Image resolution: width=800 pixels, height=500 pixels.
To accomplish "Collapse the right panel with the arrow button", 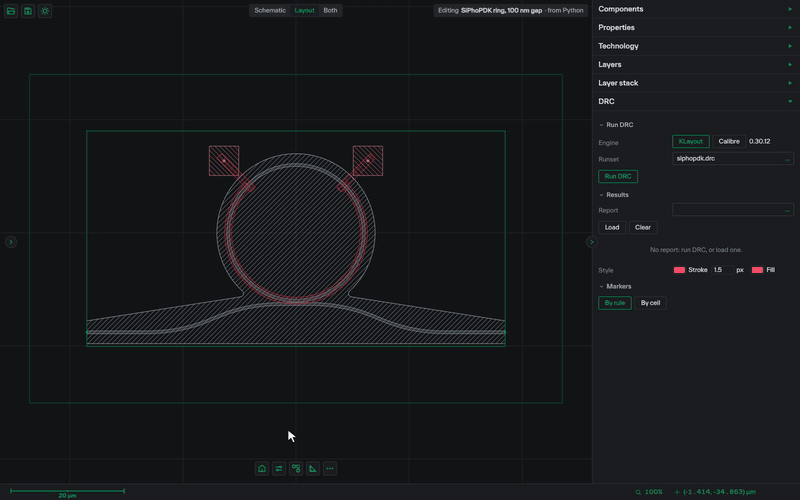I will tap(591, 242).
